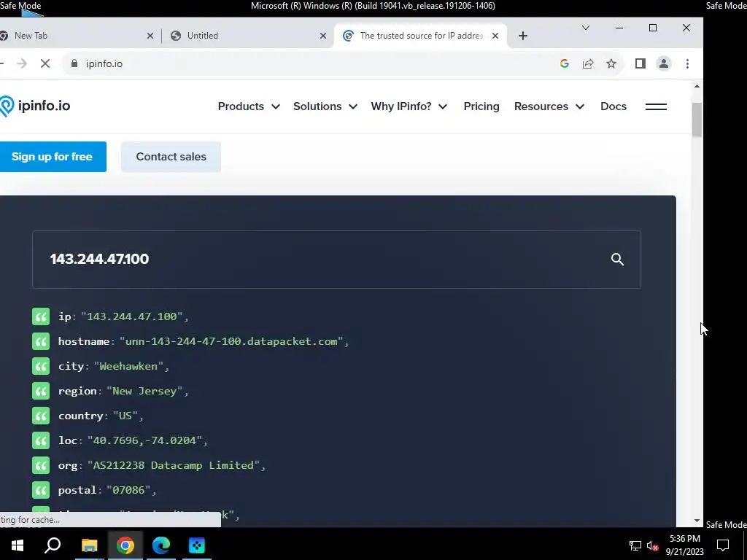Open File Explorer from taskbar
Screen dimensions: 747x560
(x=89, y=545)
